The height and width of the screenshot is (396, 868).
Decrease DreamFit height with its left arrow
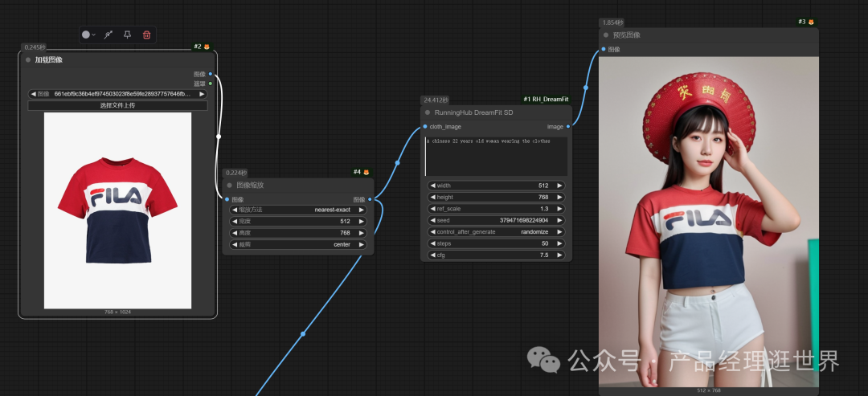pos(433,197)
